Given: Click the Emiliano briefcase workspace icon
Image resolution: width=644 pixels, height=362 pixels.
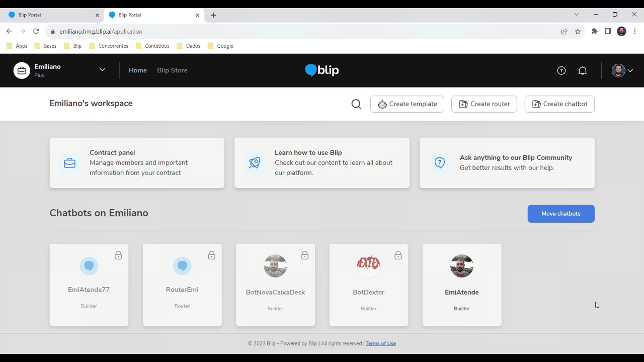Looking at the screenshot, I should [x=22, y=70].
